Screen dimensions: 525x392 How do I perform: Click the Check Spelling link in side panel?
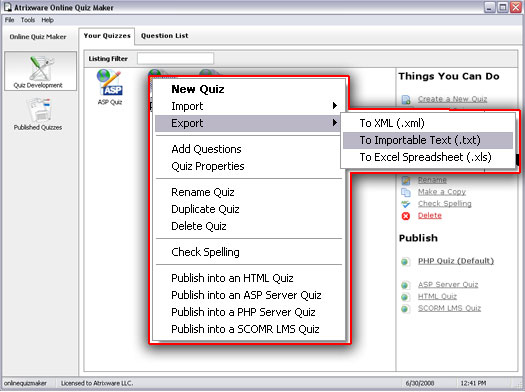(x=445, y=204)
